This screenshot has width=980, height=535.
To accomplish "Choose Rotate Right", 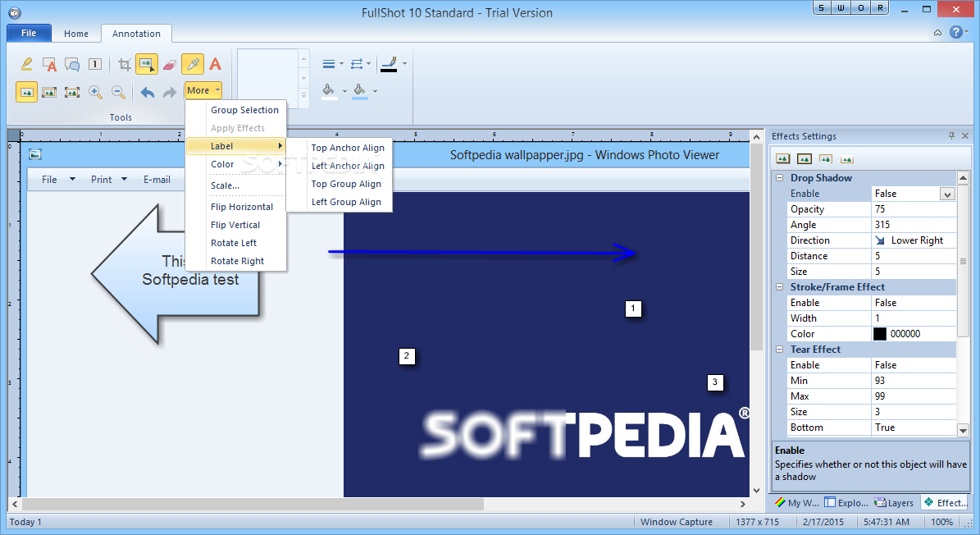I will pos(236,261).
